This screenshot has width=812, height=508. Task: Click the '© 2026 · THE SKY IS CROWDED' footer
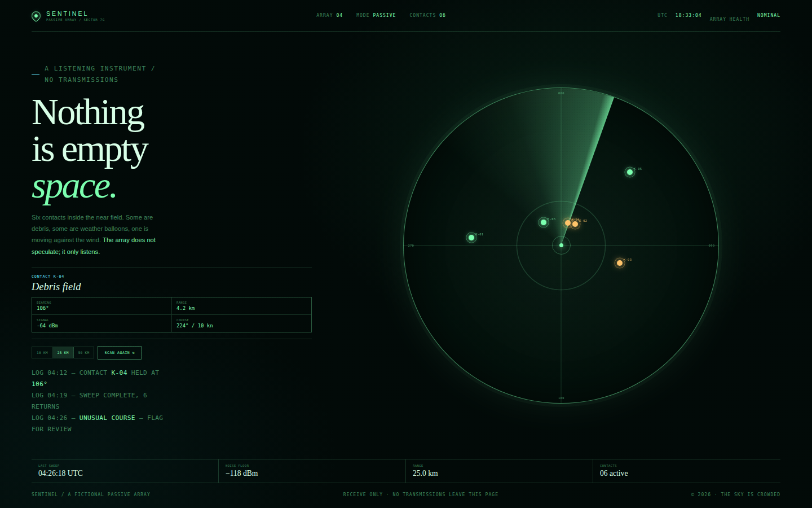[x=736, y=494]
